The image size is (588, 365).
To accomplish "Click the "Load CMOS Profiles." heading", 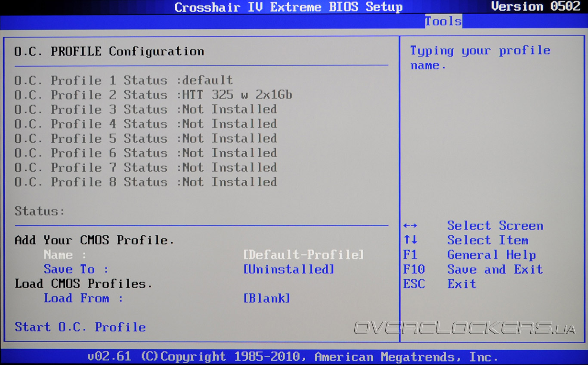I will [84, 284].
